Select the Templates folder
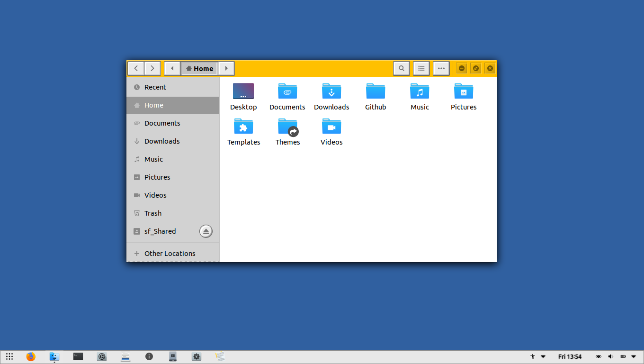Viewport: 644px width, 364px height. point(243,126)
